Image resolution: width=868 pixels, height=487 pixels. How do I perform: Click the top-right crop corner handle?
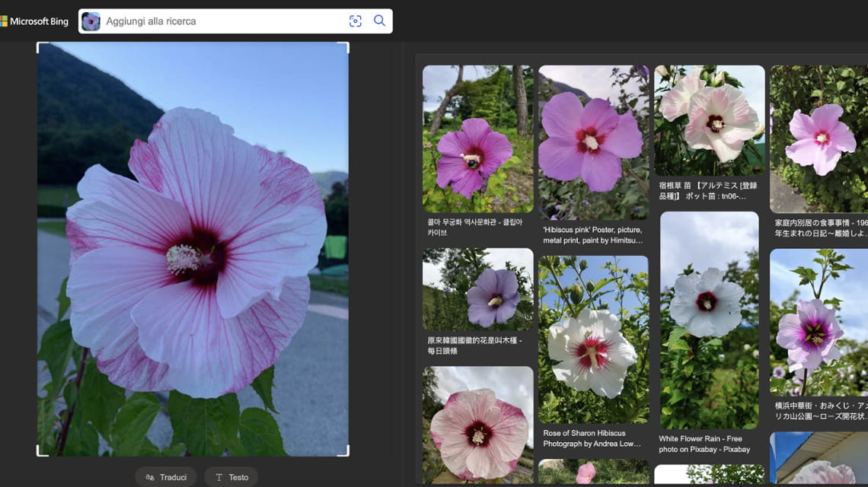(x=347, y=44)
